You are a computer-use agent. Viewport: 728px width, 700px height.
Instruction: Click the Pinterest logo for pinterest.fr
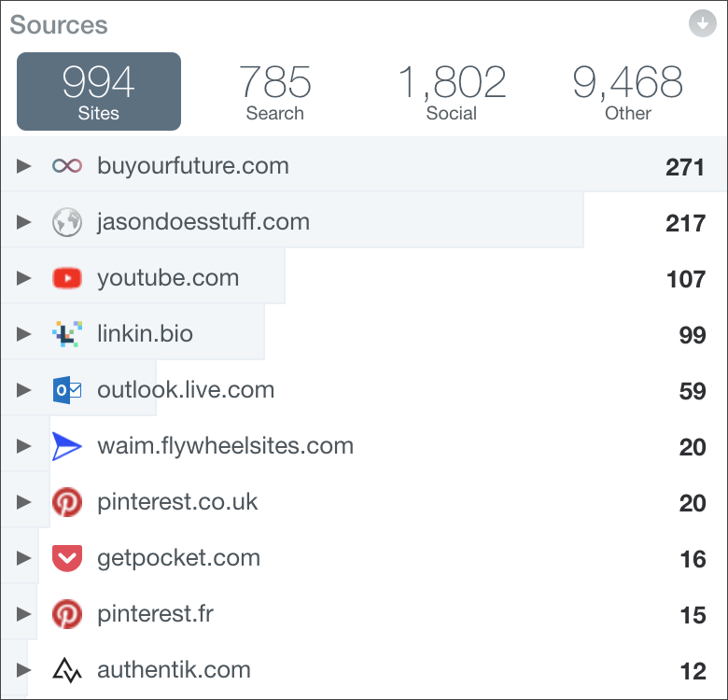point(67,613)
